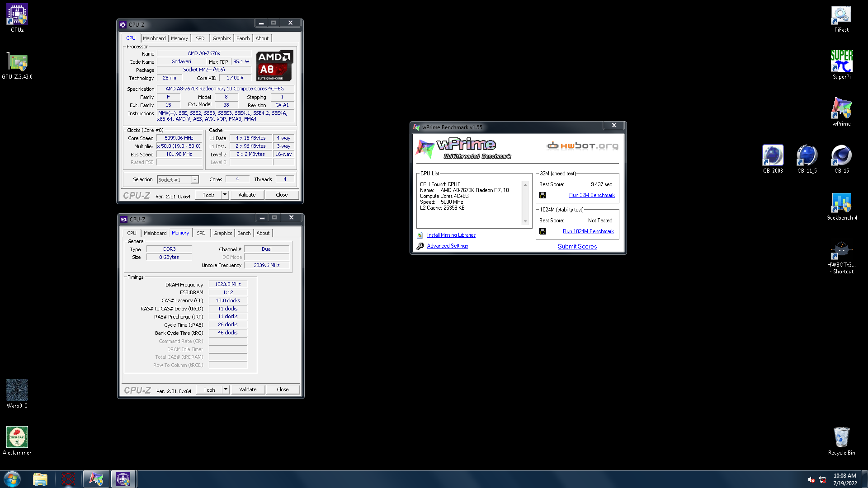Open the CB-2003 desktop shortcut

pos(773,159)
